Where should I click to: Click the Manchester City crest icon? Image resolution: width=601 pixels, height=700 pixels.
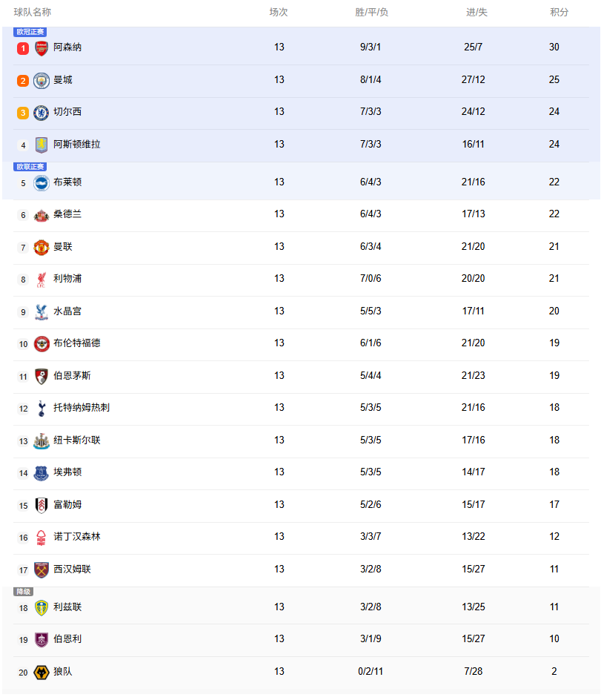click(41, 80)
